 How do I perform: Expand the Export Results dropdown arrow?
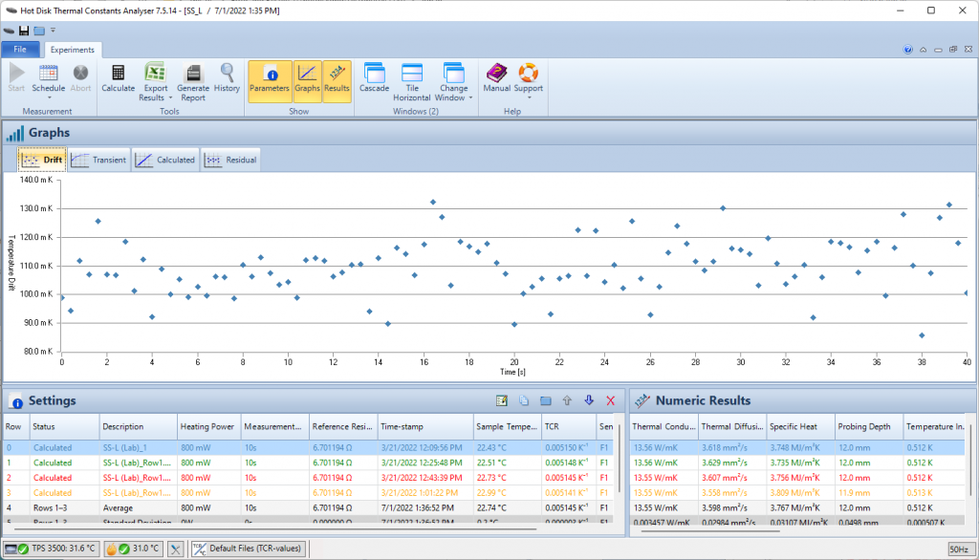(170, 98)
